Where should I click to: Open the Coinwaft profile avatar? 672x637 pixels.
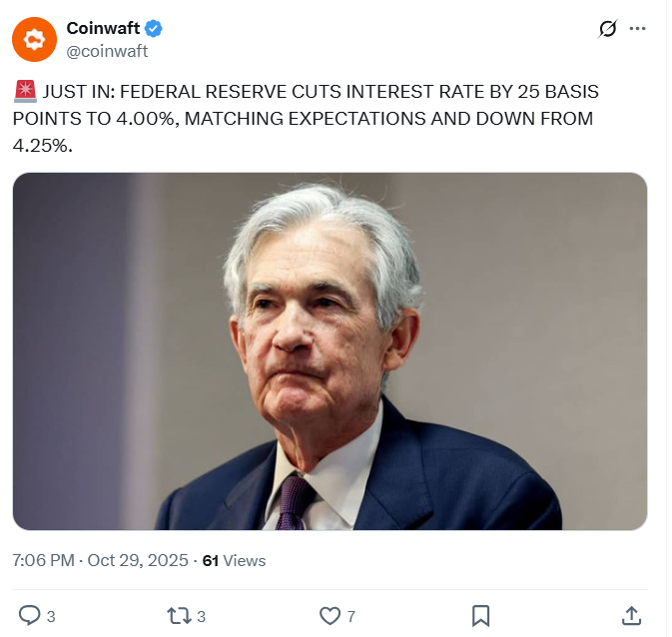tap(34, 40)
